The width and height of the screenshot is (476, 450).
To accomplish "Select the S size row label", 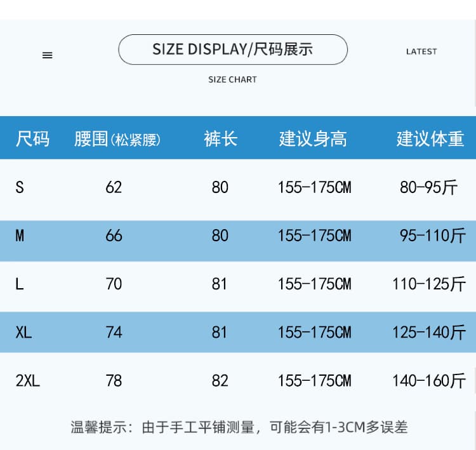I will coord(20,187).
